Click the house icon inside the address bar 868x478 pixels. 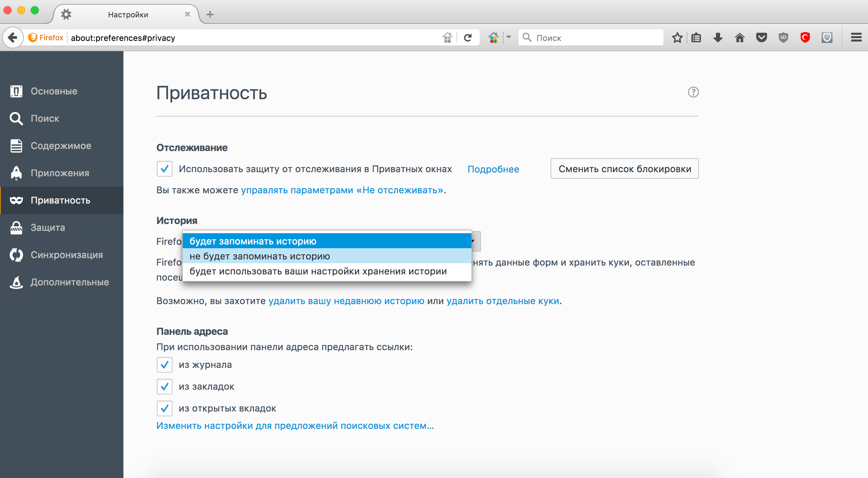click(x=447, y=38)
